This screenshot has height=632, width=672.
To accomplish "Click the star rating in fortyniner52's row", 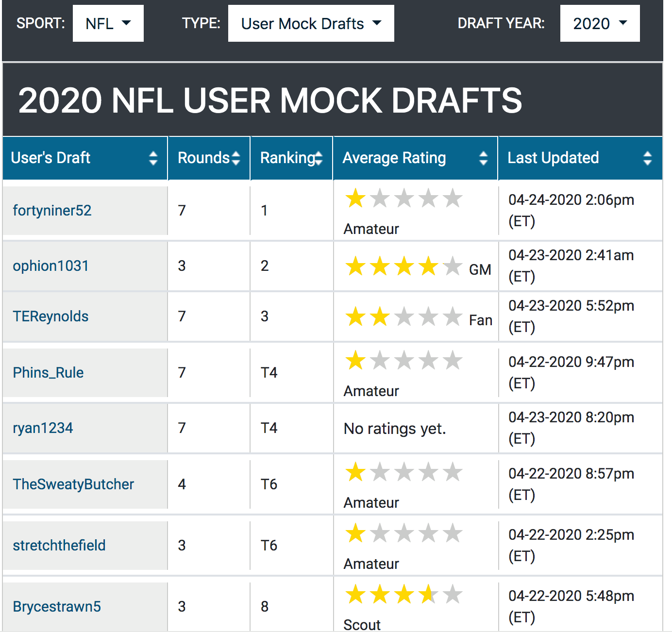I will pyautogui.click(x=404, y=199).
